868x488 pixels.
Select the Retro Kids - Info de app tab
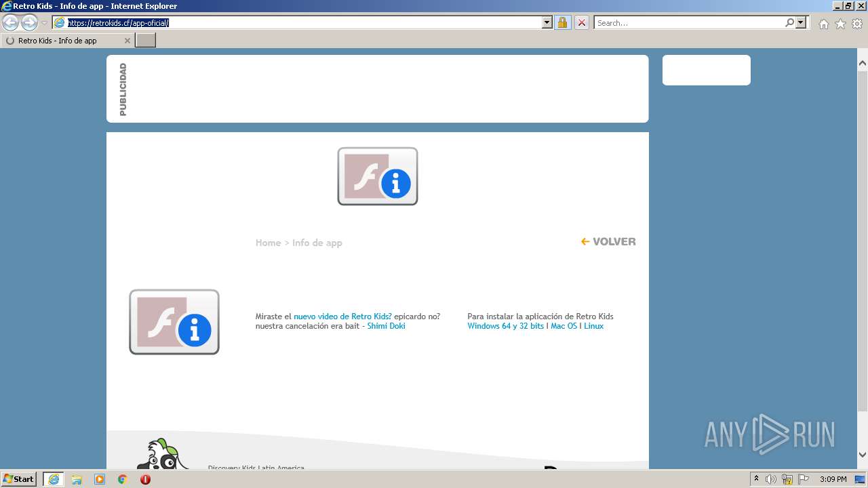[x=67, y=41]
